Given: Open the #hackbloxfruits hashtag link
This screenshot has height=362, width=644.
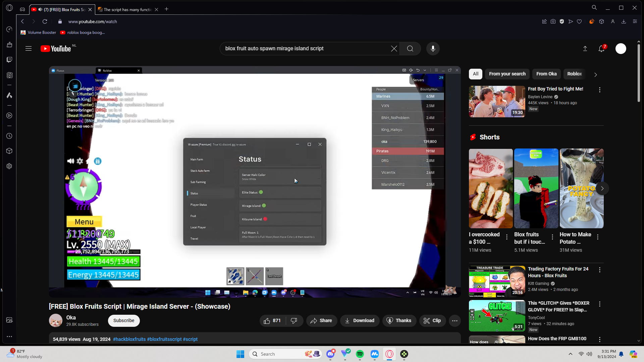Looking at the screenshot, I should coord(129,339).
